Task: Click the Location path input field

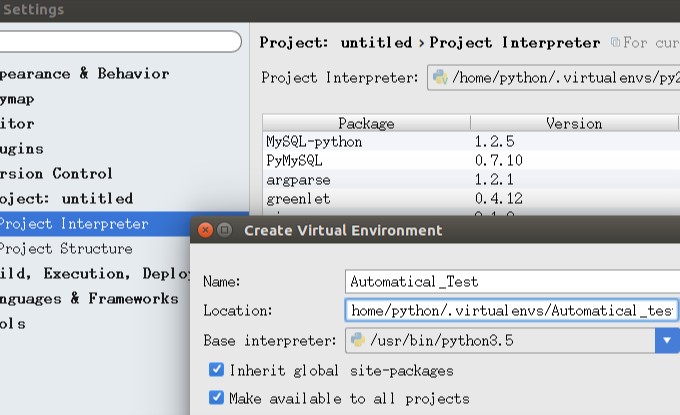Action: (x=511, y=310)
